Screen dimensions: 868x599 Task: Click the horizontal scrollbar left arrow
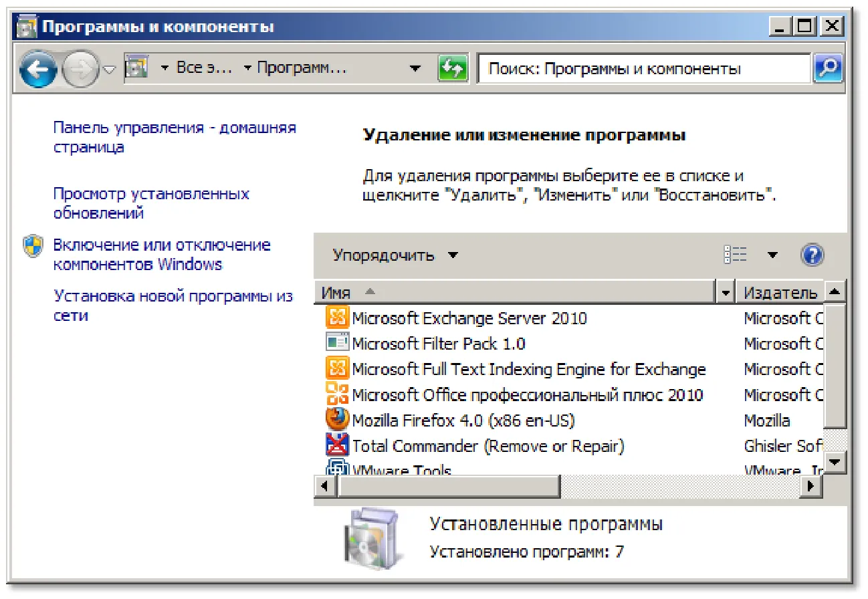tap(326, 485)
